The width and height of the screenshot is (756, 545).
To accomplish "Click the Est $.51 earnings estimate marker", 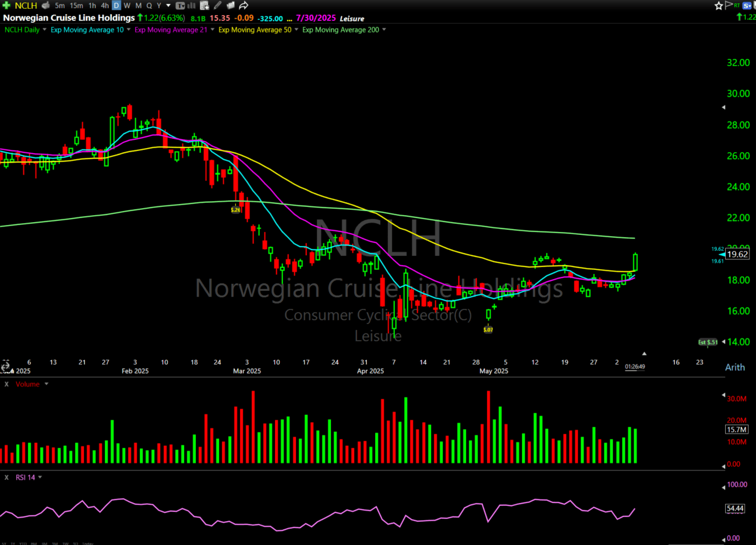I will (708, 342).
